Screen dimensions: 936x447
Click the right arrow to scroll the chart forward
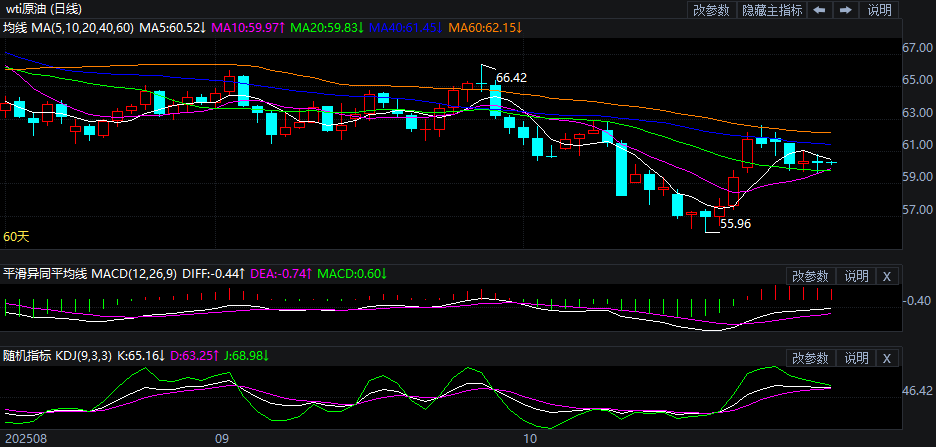846,10
